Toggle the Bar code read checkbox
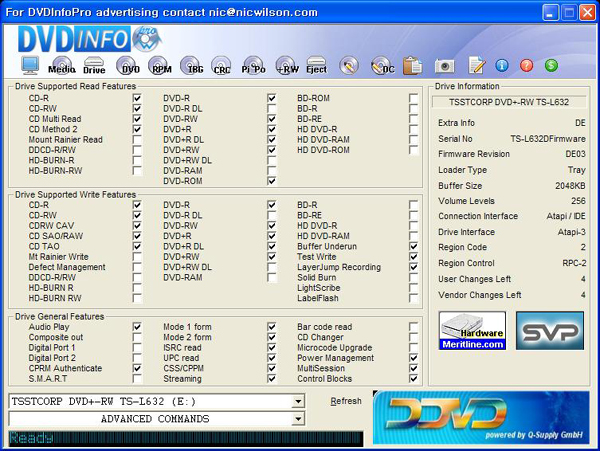600x451 pixels. click(x=413, y=327)
